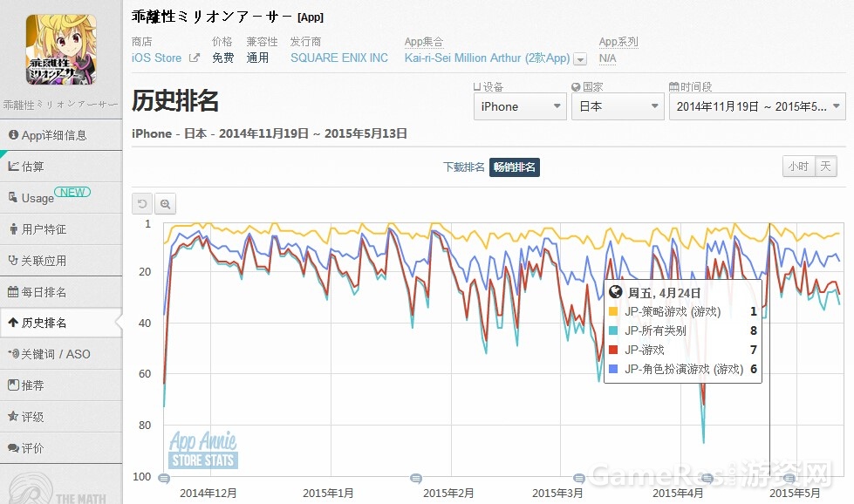The height and width of the screenshot is (504, 854).
Task: Click the icon beside 推荐
Action: pos(13,385)
